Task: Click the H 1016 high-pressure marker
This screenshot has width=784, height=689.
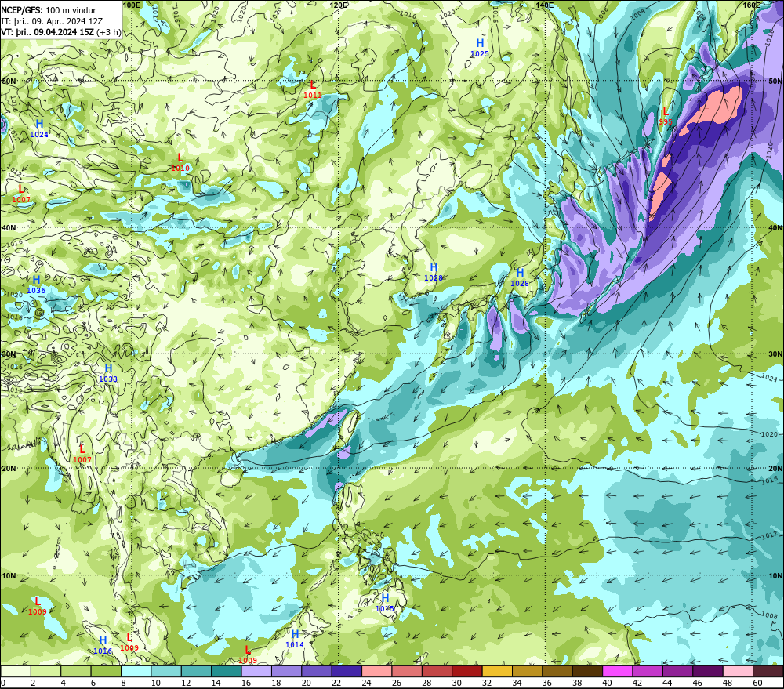Action: point(103,645)
